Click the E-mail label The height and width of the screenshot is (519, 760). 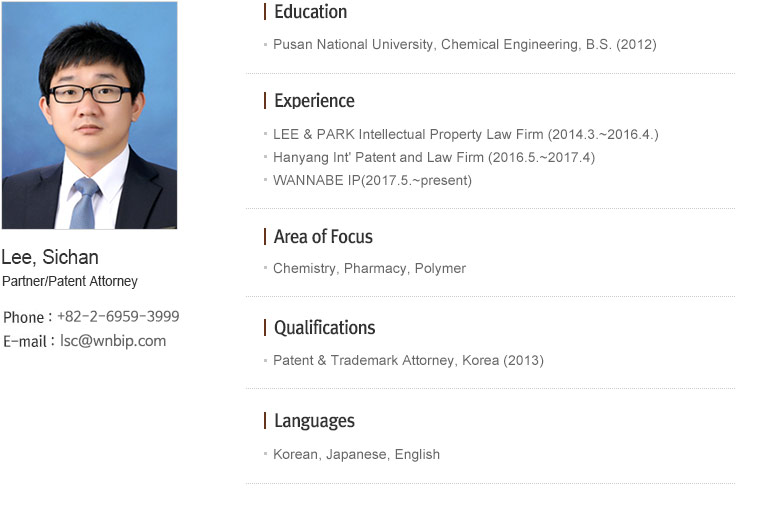(25, 342)
